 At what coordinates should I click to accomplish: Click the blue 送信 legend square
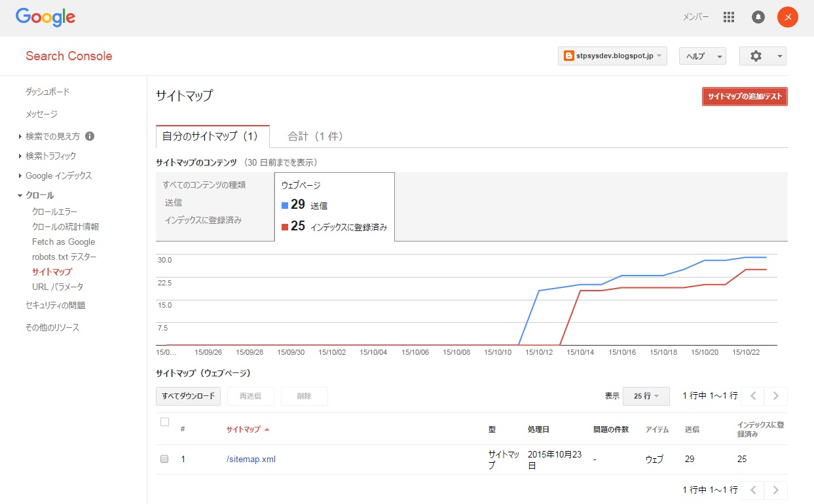coord(285,205)
